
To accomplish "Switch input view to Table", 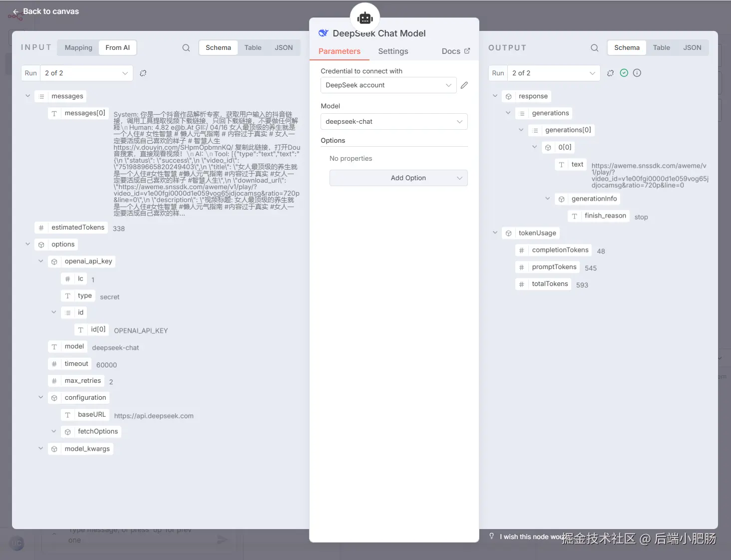I will pyautogui.click(x=253, y=48).
